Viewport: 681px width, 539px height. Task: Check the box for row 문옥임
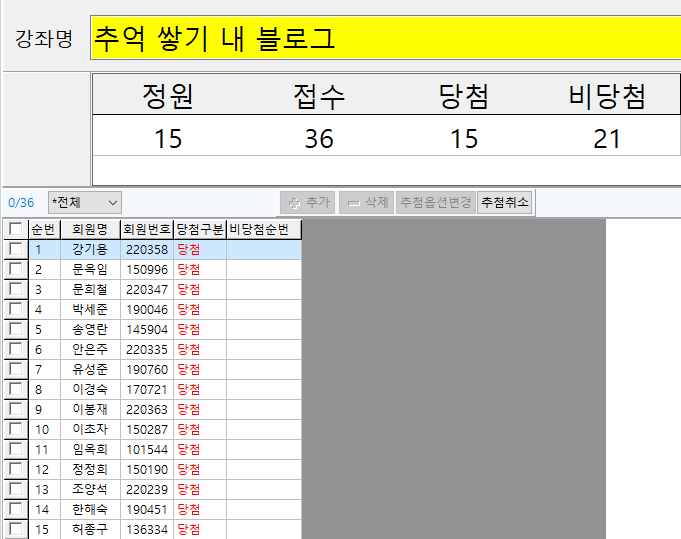[x=16, y=269]
